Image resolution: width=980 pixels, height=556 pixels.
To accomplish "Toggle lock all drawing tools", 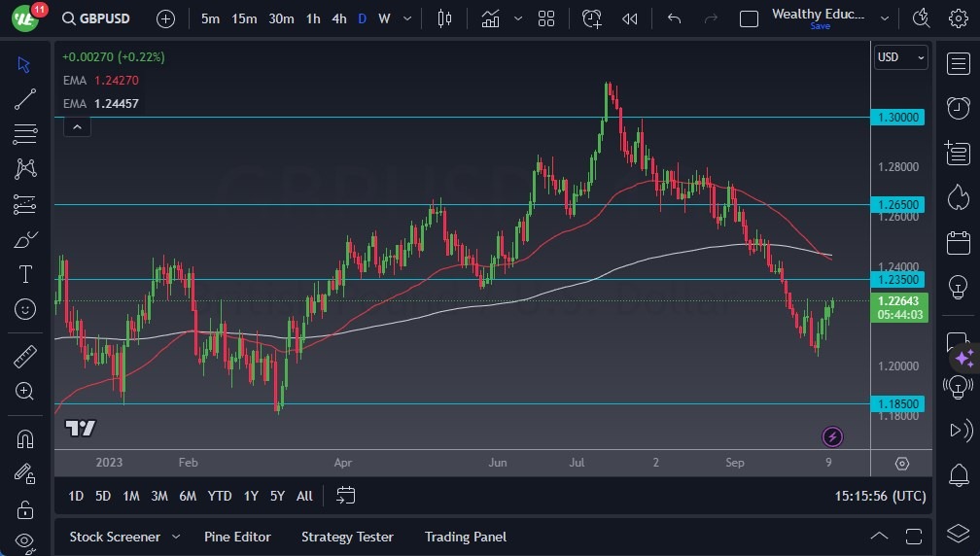I will click(25, 508).
